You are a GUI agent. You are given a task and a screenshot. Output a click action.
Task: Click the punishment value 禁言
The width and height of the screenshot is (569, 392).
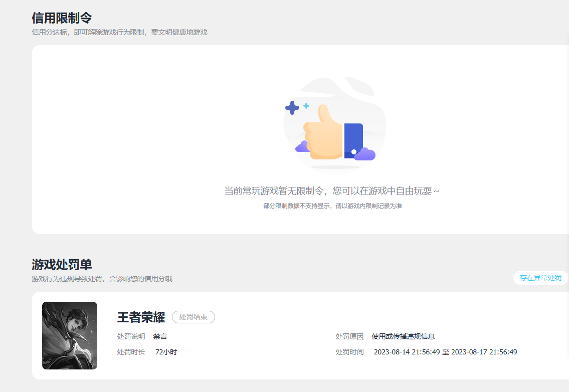(160, 336)
